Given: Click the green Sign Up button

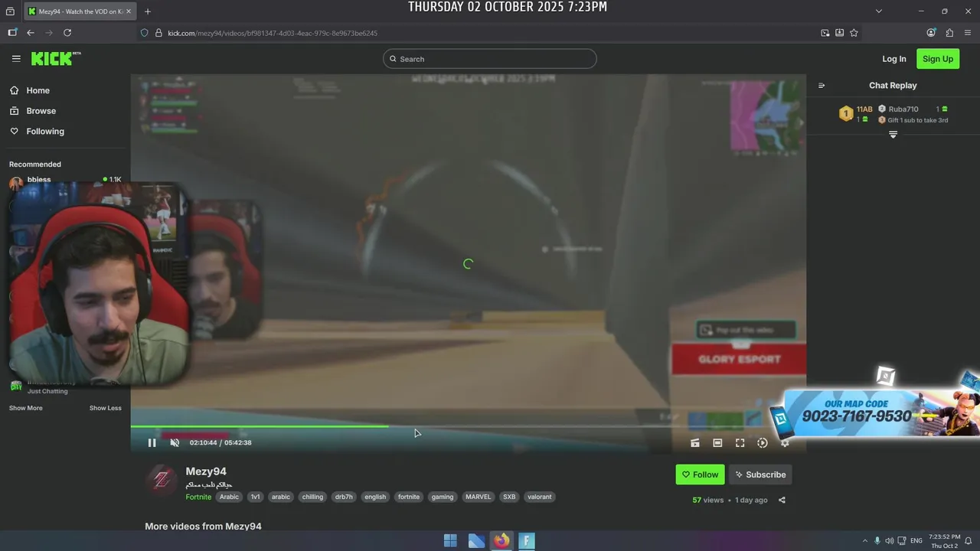Looking at the screenshot, I should pyautogui.click(x=938, y=59).
